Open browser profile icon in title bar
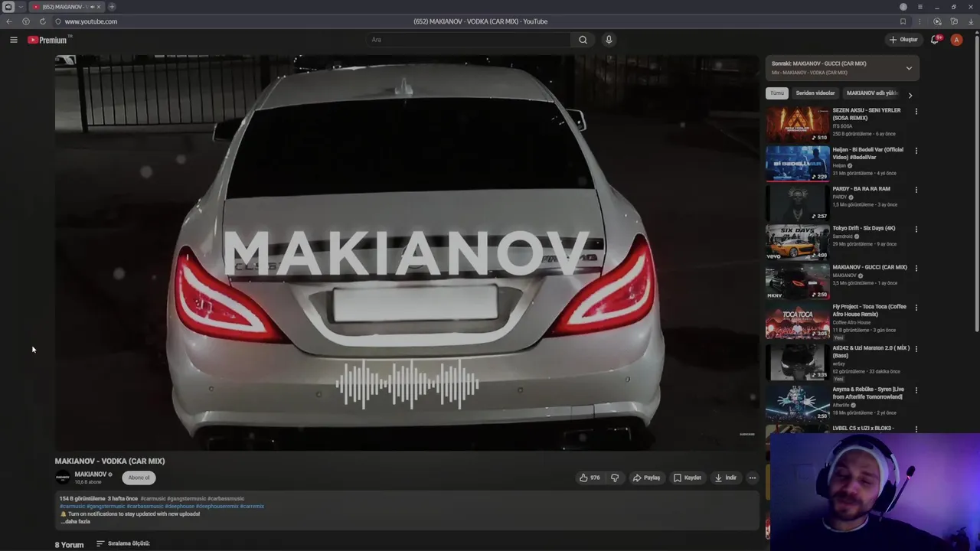This screenshot has width=980, height=551. (903, 7)
